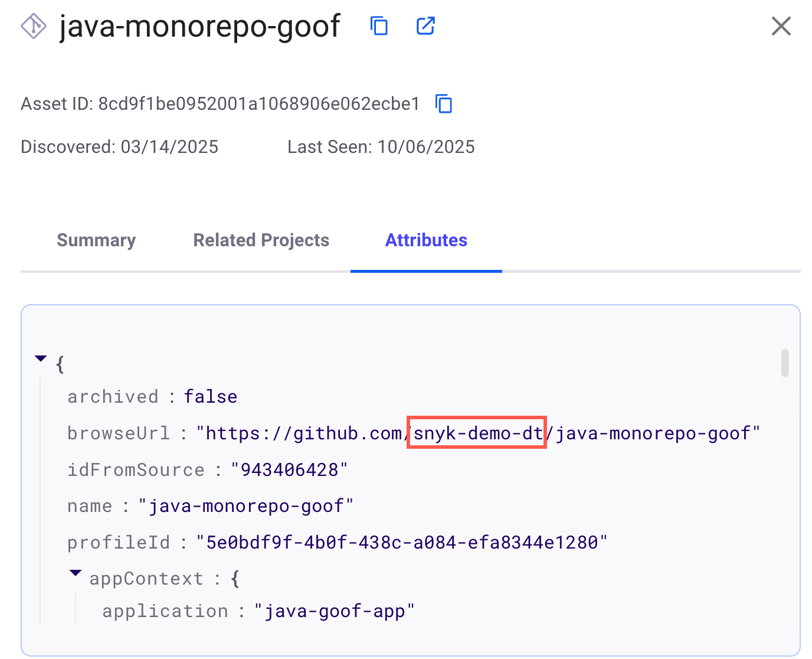Viewport: 812px width, 659px height.
Task: Click the name attribute value
Action: pyautogui.click(x=245, y=507)
